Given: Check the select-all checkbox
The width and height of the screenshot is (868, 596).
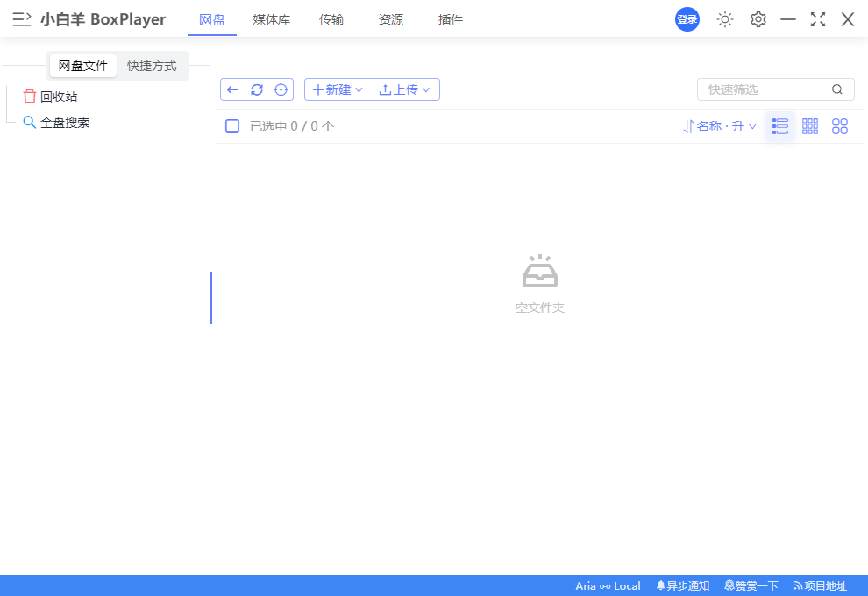Looking at the screenshot, I should click(231, 125).
